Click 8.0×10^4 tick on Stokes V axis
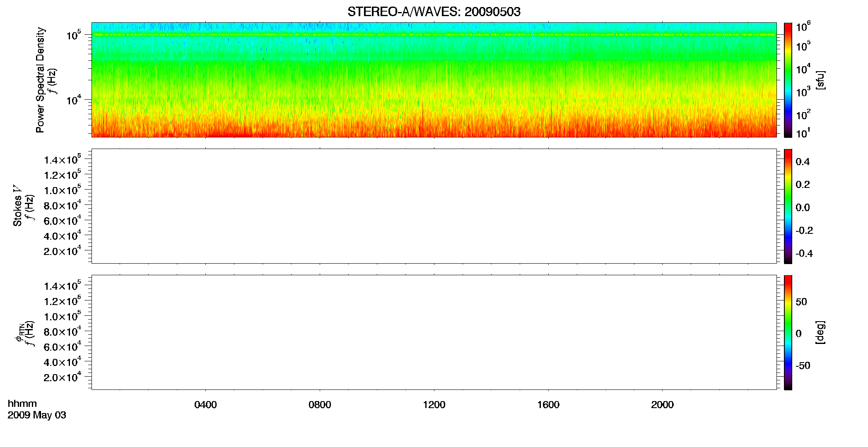This screenshot has height=447, width=868. point(63,205)
